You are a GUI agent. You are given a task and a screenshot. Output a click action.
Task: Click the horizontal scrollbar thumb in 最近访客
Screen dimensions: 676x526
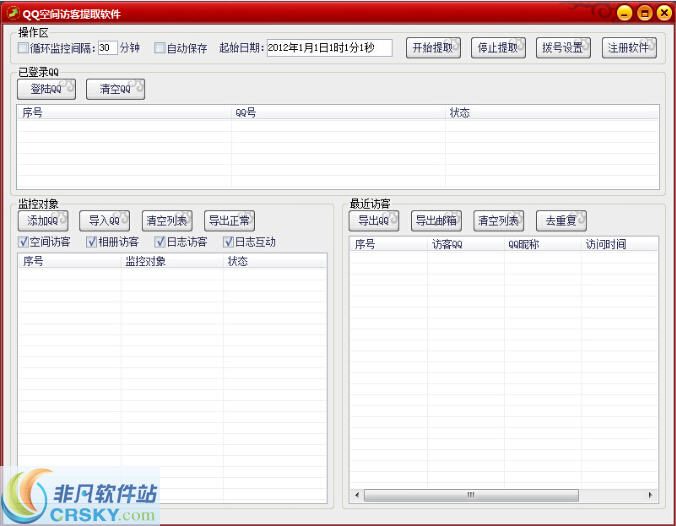click(471, 495)
